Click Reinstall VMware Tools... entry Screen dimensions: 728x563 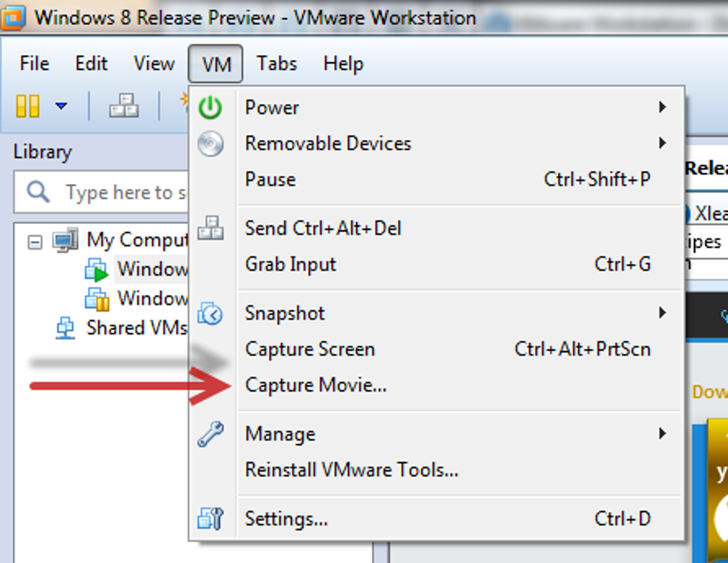point(351,470)
